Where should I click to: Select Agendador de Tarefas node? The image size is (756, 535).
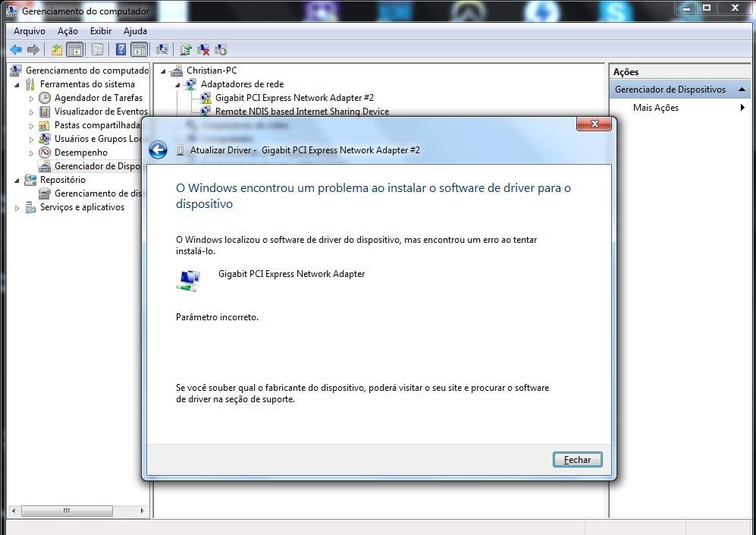click(x=99, y=97)
